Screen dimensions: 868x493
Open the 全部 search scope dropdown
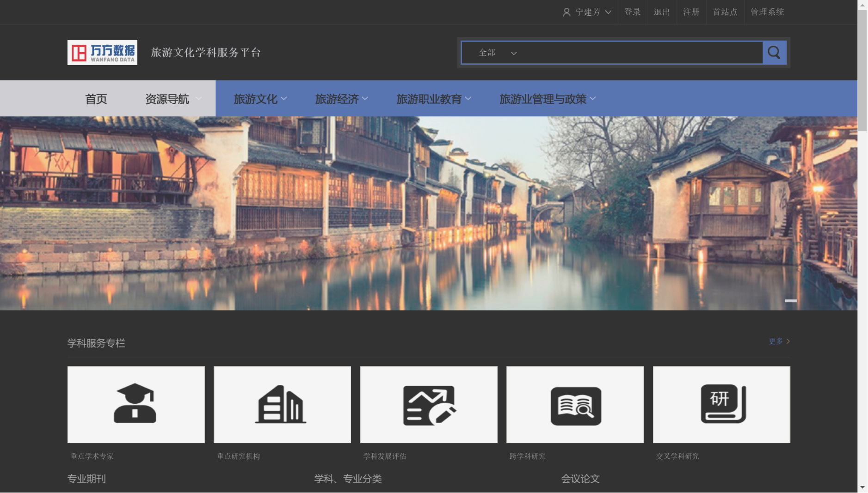point(498,53)
